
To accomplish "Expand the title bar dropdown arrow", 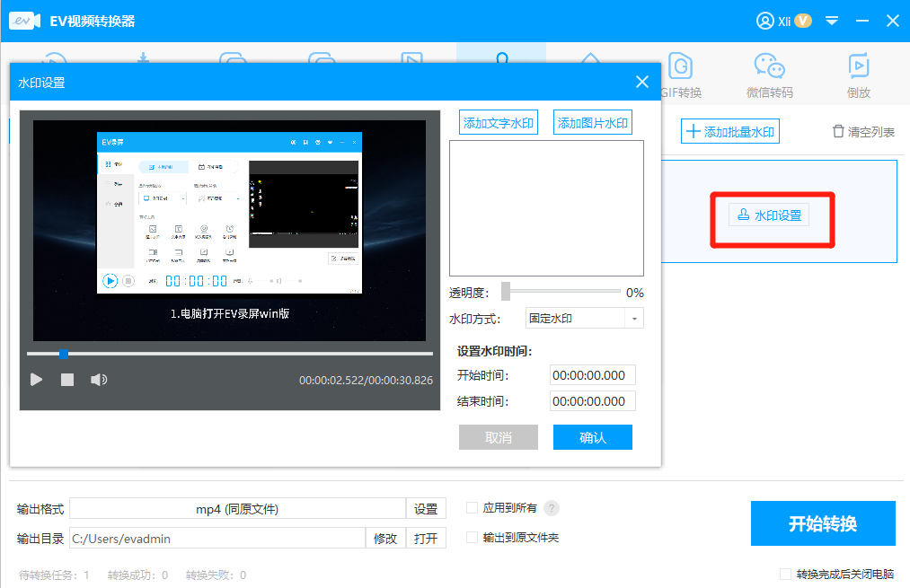I will click(x=832, y=20).
